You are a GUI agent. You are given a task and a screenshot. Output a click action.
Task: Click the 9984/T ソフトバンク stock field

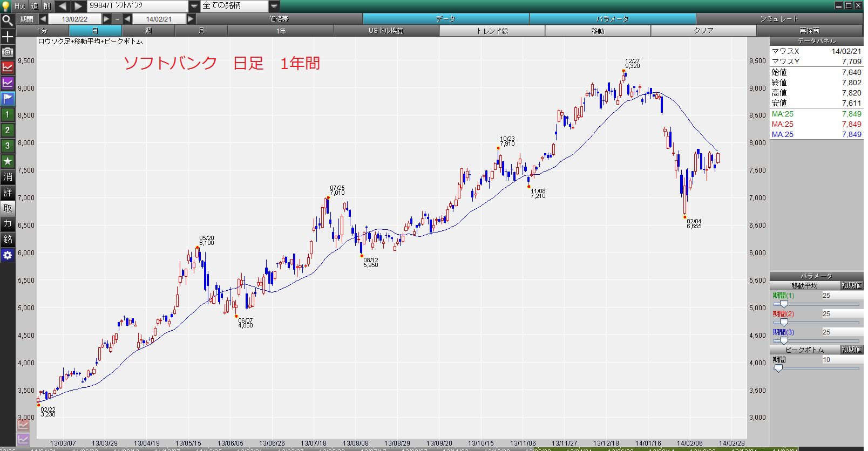(138, 6)
